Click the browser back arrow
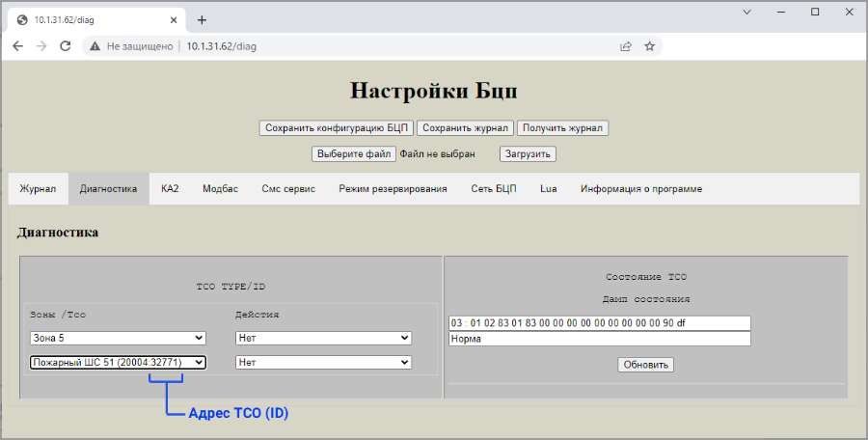Viewport: 868px width, 440px height. pos(17,46)
